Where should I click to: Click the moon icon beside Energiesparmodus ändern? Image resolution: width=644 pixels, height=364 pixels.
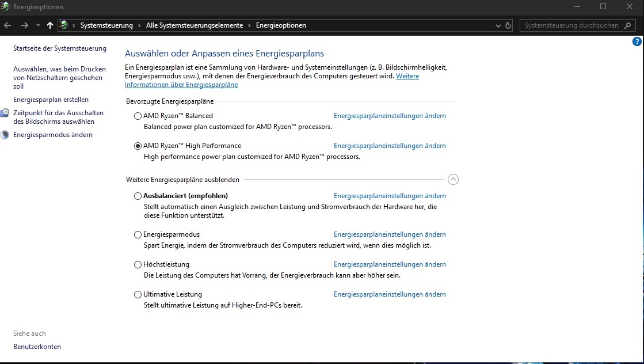click(5, 135)
